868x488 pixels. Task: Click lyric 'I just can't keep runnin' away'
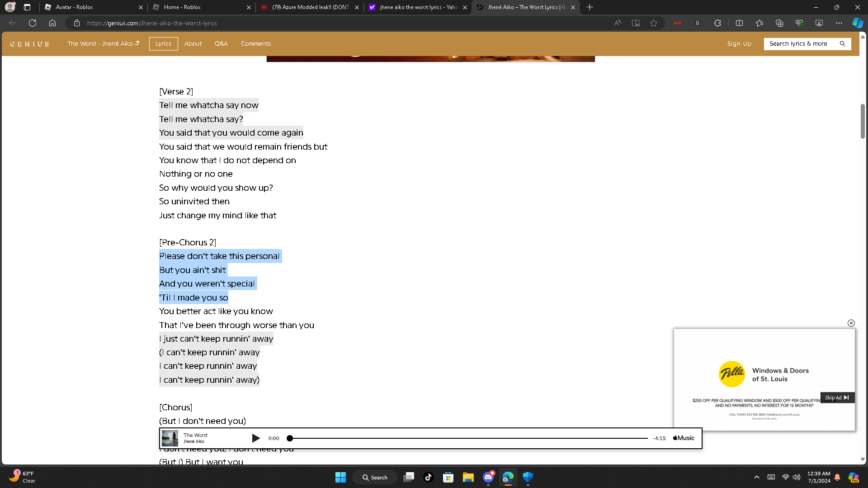(x=216, y=339)
